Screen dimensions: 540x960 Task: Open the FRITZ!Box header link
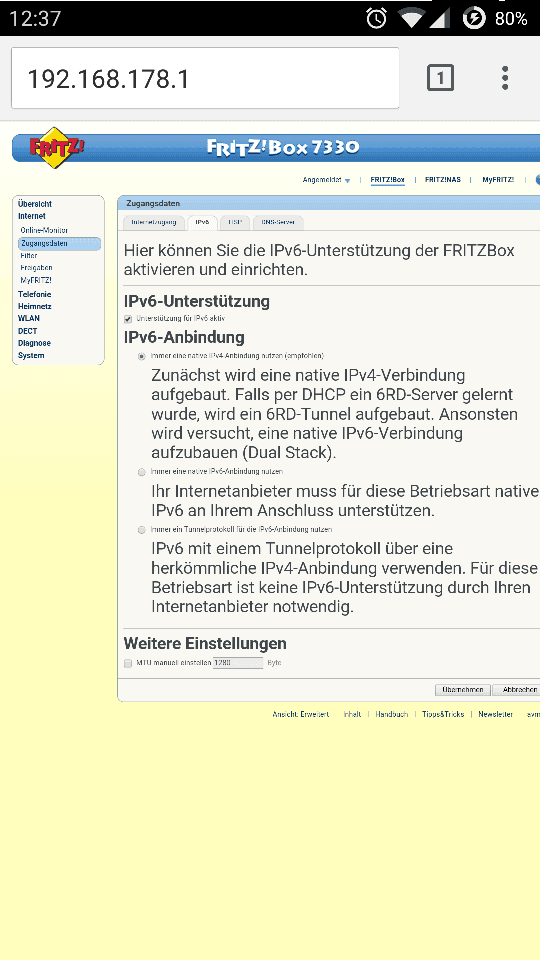(388, 180)
